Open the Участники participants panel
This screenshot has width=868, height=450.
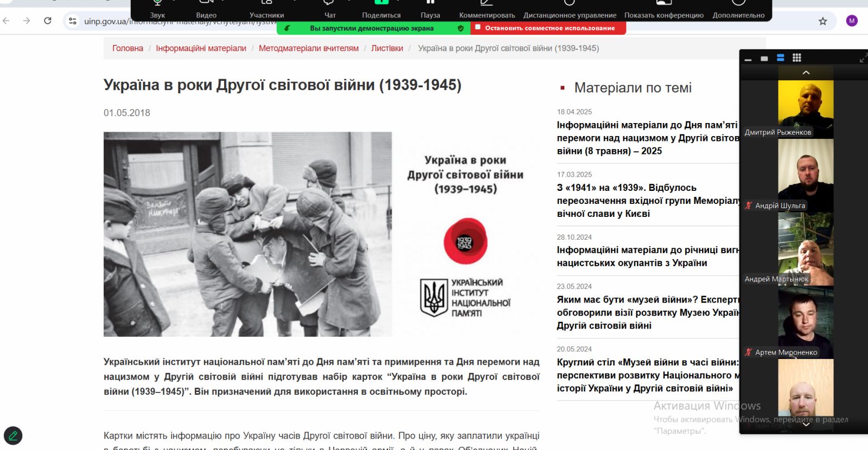(x=266, y=10)
